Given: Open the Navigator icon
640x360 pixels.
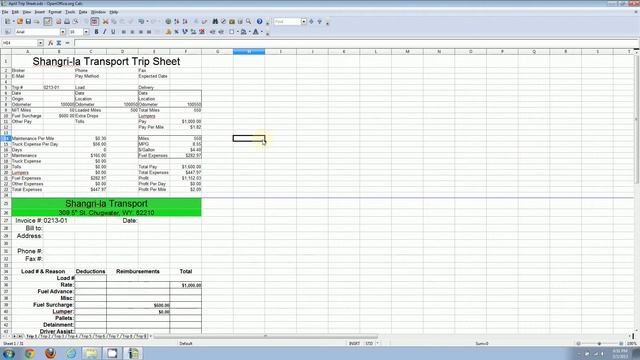Looking at the screenshot, I should click(x=223, y=21).
